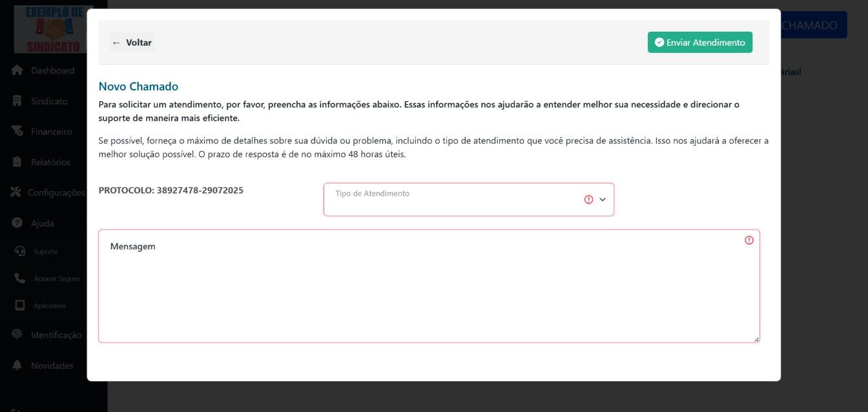Screen dimensions: 868x412
Task: Click the alert icon inside the Mensagem field
Action: tap(749, 240)
